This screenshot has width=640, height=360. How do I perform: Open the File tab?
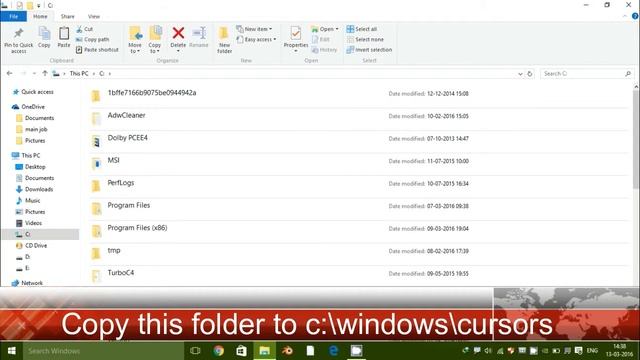tap(13, 16)
